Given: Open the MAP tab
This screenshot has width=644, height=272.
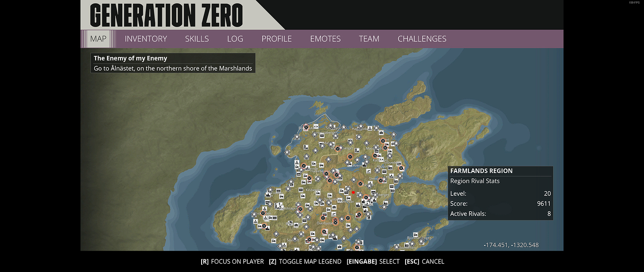Looking at the screenshot, I should tap(98, 39).
